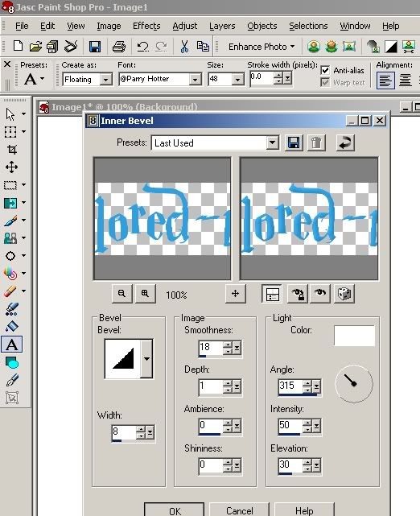The height and width of the screenshot is (516, 420).
Task: Select the Move tool
Action: [x=12, y=167]
